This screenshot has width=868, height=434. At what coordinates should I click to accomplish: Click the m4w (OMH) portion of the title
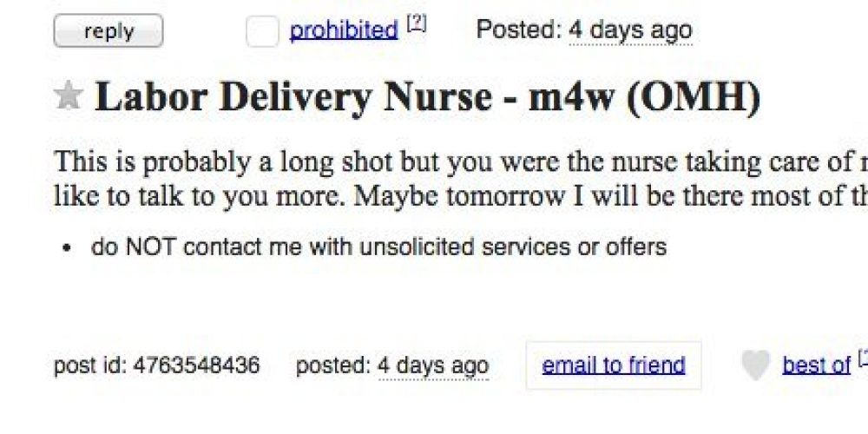(x=644, y=97)
